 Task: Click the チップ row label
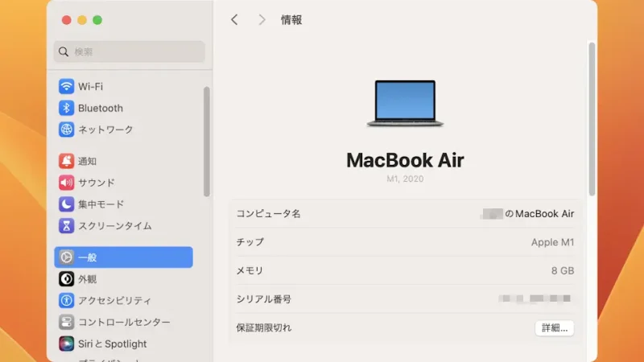[x=250, y=242]
